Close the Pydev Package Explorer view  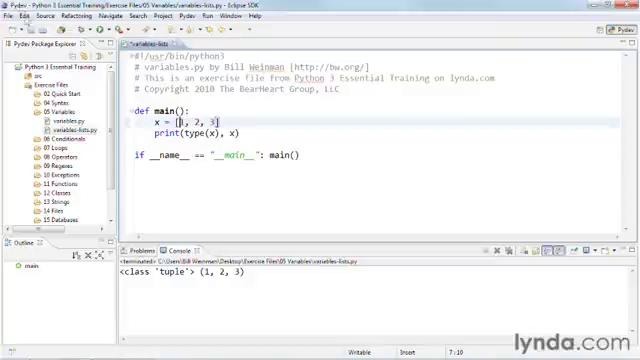pos(83,44)
